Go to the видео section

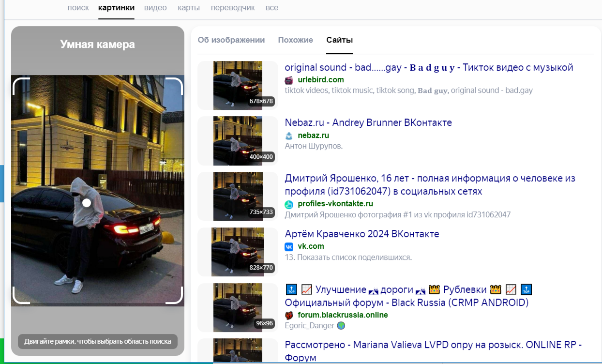155,8
